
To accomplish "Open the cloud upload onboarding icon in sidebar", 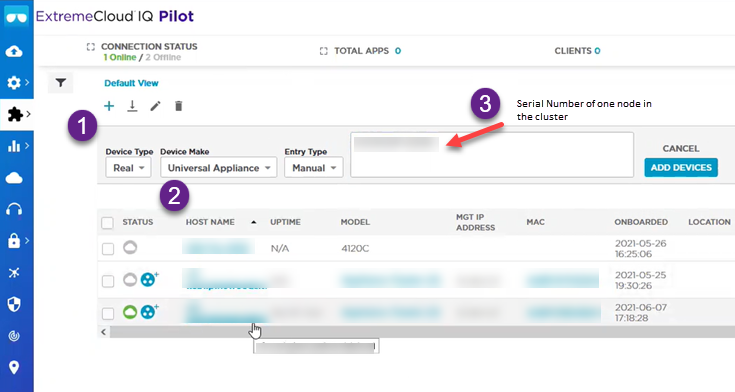I will 14,51.
